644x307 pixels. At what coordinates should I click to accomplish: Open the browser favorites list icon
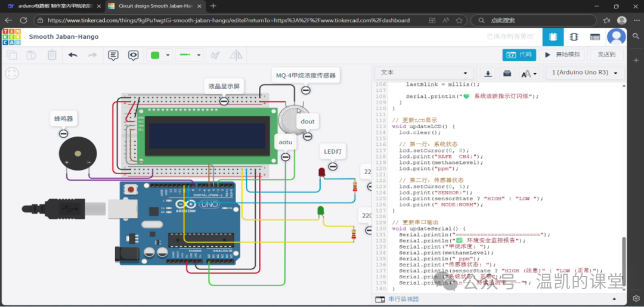606,20
